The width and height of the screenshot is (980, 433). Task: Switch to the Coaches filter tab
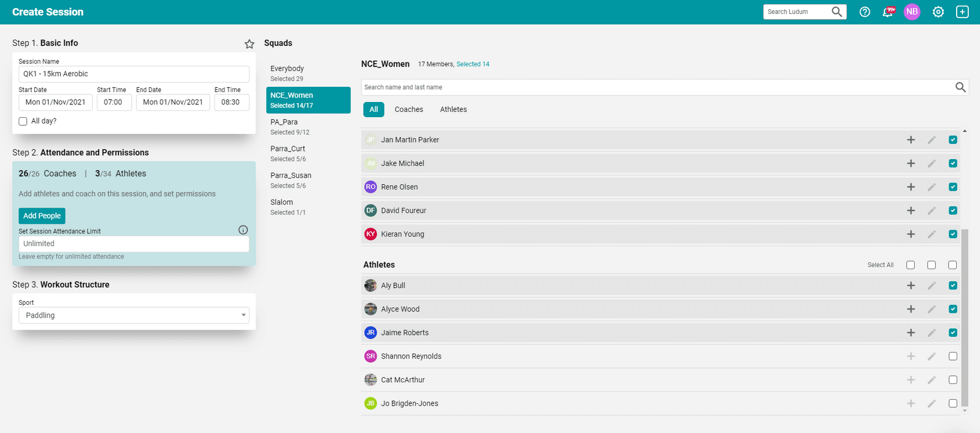click(x=409, y=110)
